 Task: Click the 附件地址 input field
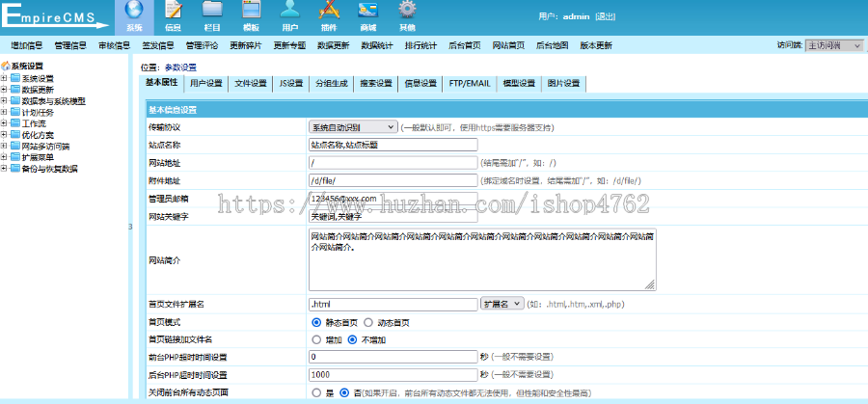[x=393, y=180]
